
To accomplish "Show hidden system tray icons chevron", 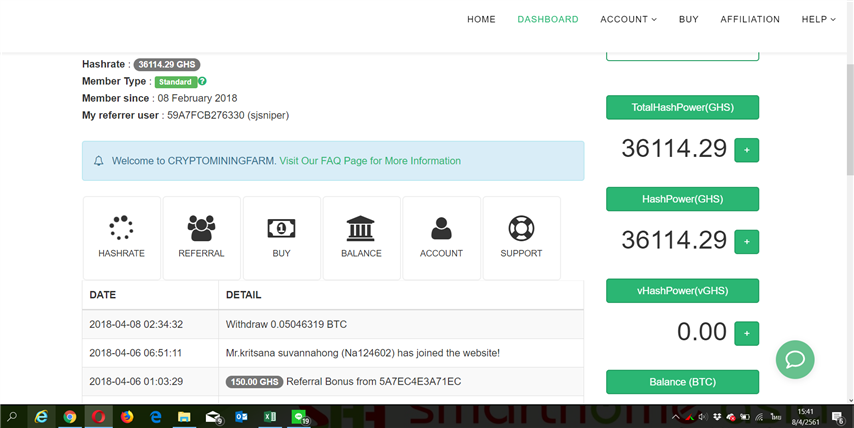I will 675,417.
